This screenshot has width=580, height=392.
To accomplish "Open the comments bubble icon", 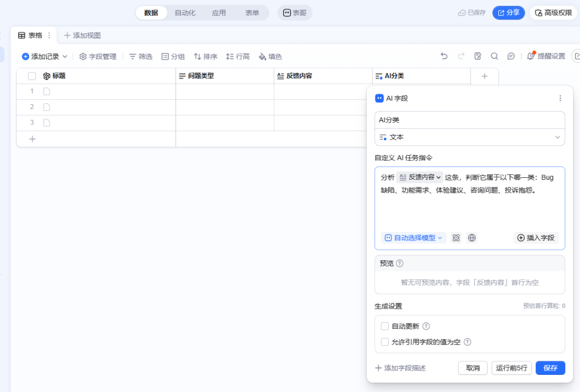I will pyautogui.click(x=511, y=56).
